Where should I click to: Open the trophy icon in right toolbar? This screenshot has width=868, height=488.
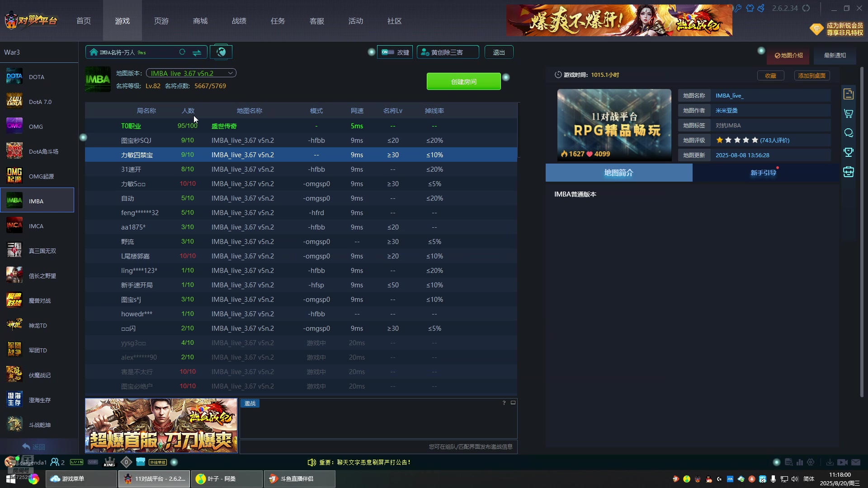849,152
